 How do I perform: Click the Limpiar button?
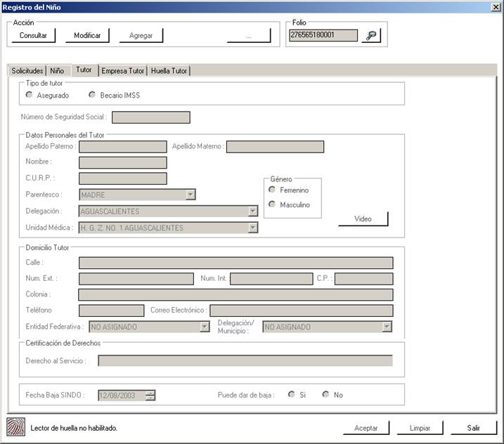pos(420,428)
